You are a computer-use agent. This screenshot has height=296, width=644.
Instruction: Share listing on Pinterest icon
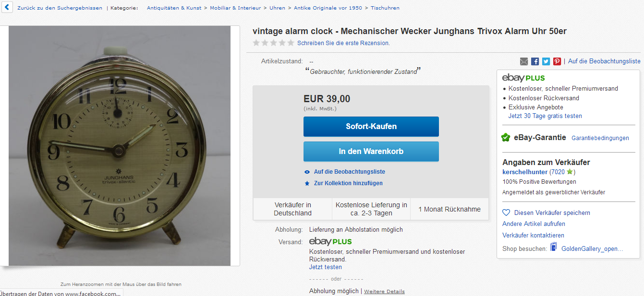[557, 61]
